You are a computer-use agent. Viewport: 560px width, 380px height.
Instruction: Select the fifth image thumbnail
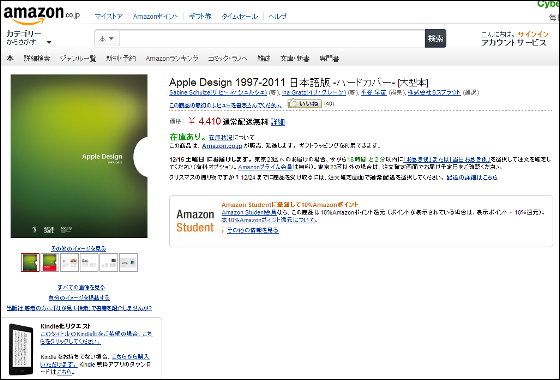click(109, 262)
